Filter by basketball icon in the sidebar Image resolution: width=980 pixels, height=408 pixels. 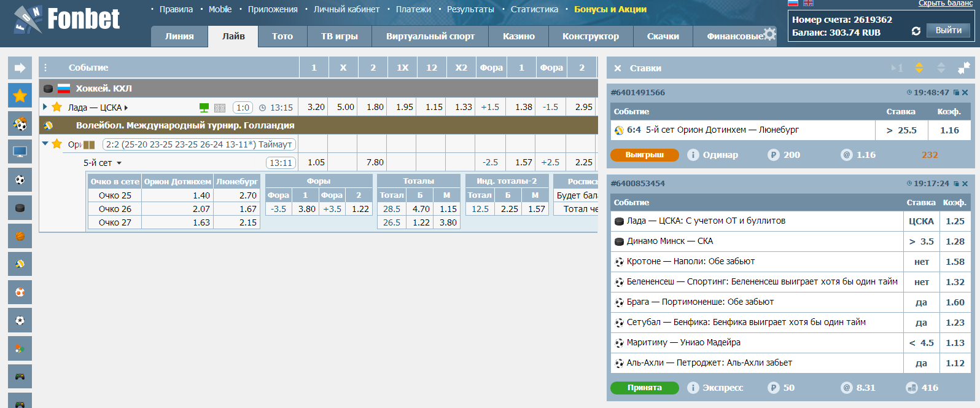tap(20, 236)
